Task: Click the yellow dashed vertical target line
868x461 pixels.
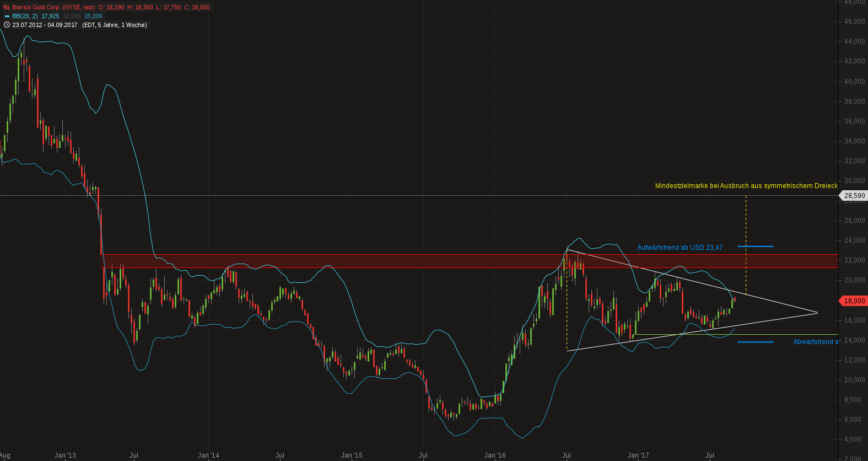Action: click(746, 243)
